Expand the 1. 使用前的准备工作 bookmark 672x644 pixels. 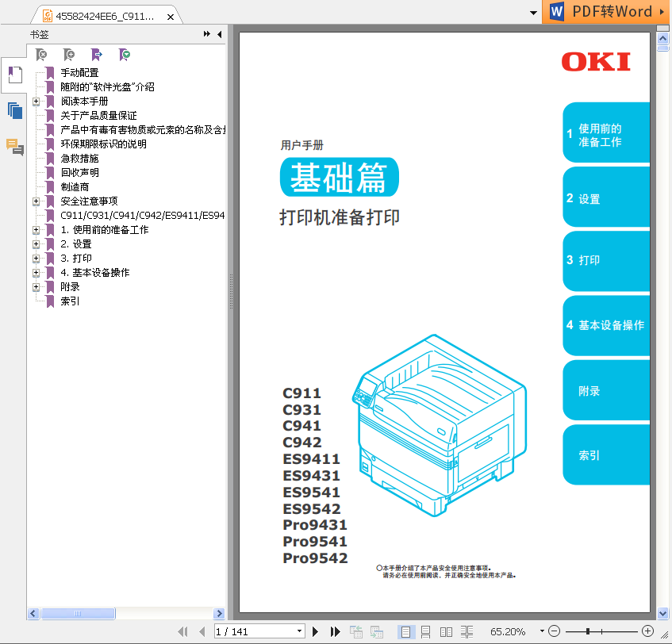36,230
